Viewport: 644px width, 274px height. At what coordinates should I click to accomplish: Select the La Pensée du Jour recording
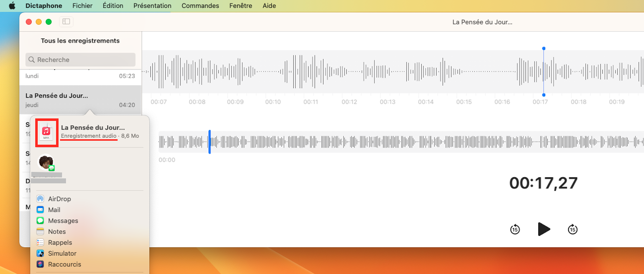80,100
